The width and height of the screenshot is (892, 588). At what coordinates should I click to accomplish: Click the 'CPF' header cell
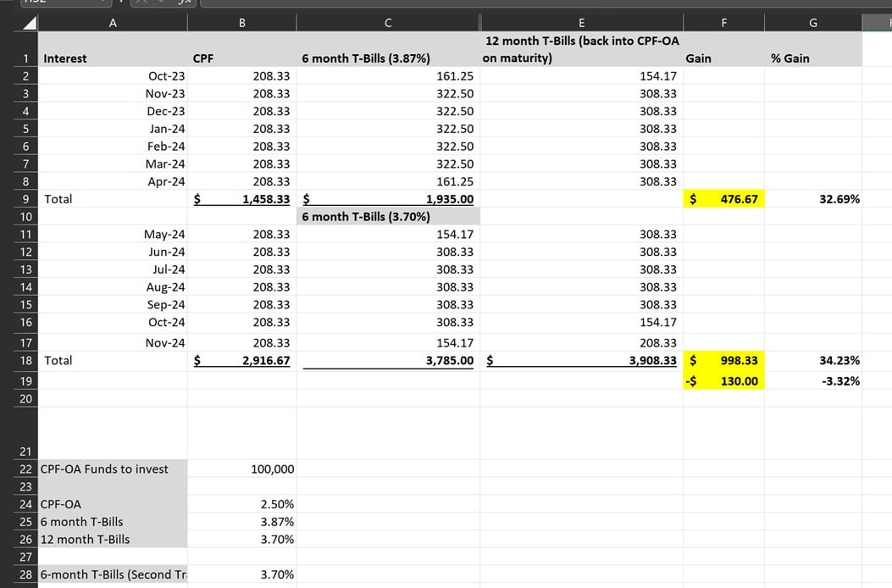click(x=241, y=49)
